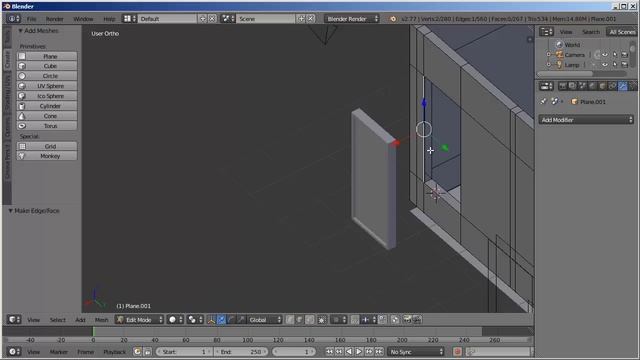Open the 3D View's Add menu
Viewport: 640px width, 360px height.
pos(80,320)
